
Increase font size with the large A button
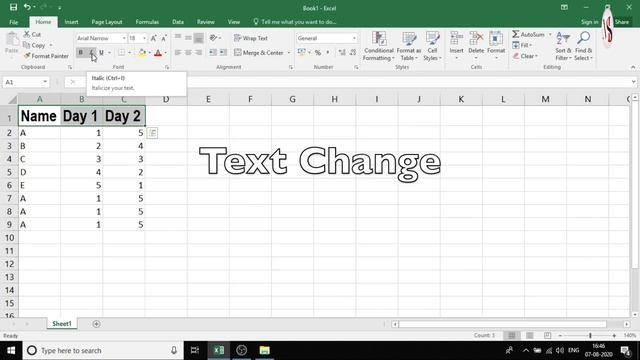[153, 38]
